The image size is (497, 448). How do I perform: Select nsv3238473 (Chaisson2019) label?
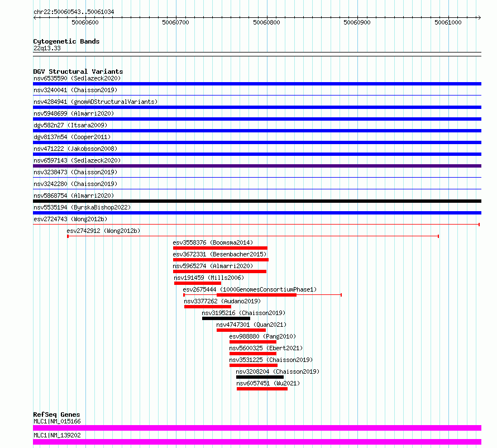[x=75, y=172]
